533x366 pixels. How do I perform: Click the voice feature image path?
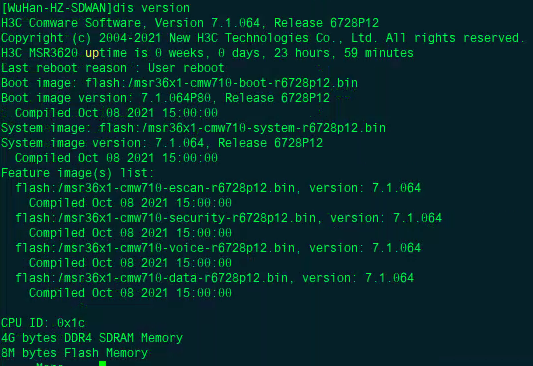(x=155, y=248)
